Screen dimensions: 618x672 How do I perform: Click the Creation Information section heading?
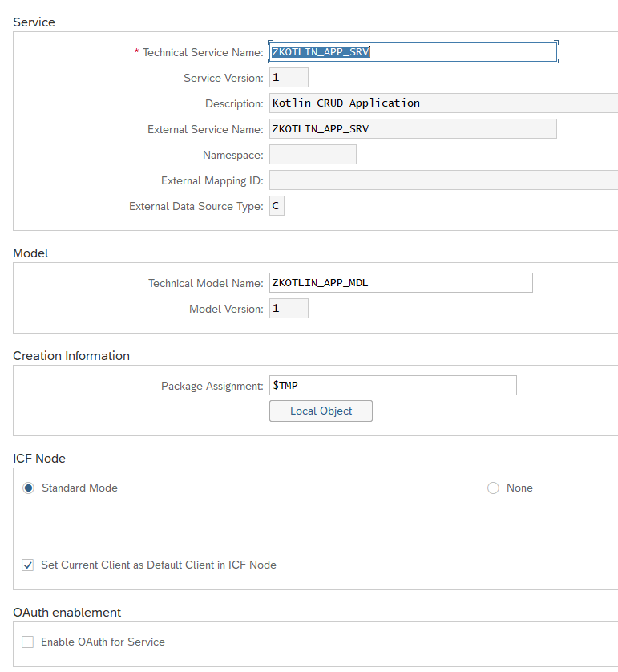coord(71,356)
